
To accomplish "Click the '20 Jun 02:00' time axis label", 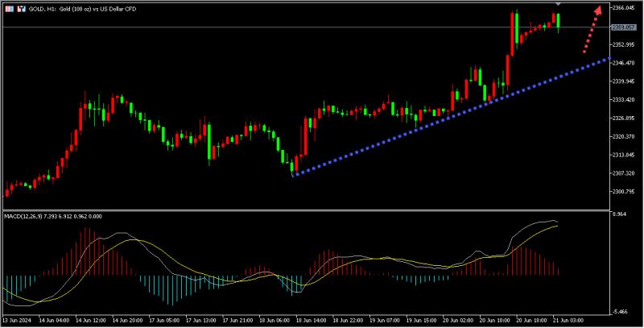I will (x=459, y=320).
